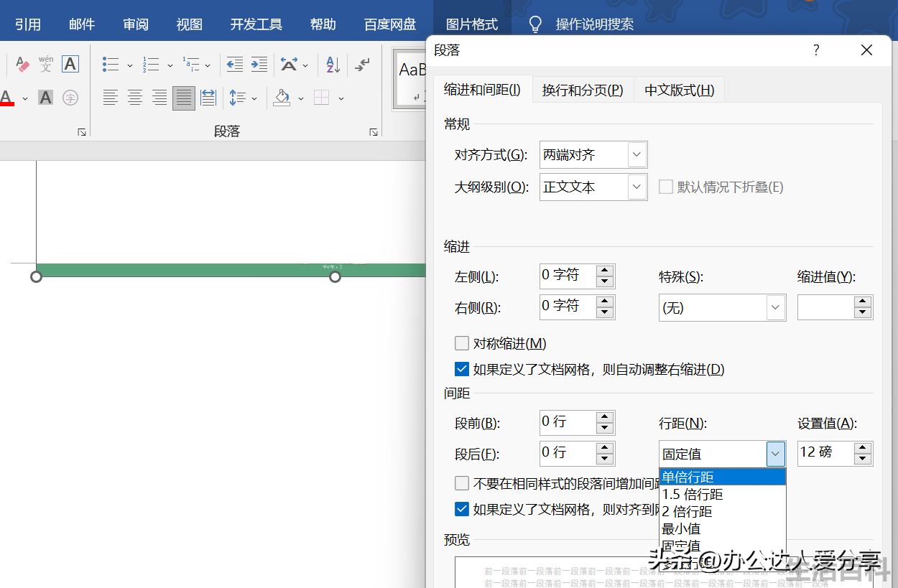Select 1.5 倍行距 option
The image size is (898, 588).
[722, 495]
